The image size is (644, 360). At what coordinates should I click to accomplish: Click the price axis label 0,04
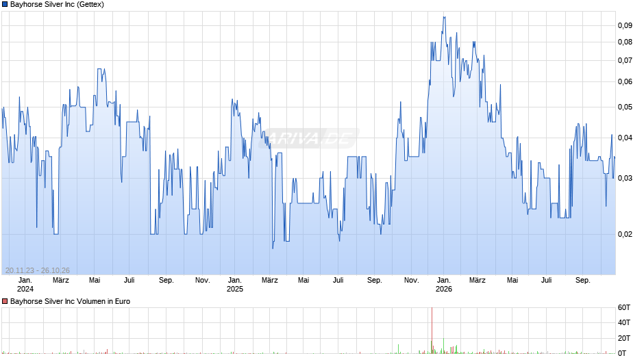tap(625, 138)
